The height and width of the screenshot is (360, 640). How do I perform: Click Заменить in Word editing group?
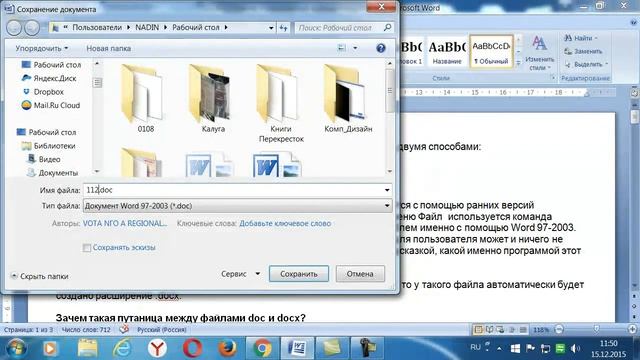(583, 51)
